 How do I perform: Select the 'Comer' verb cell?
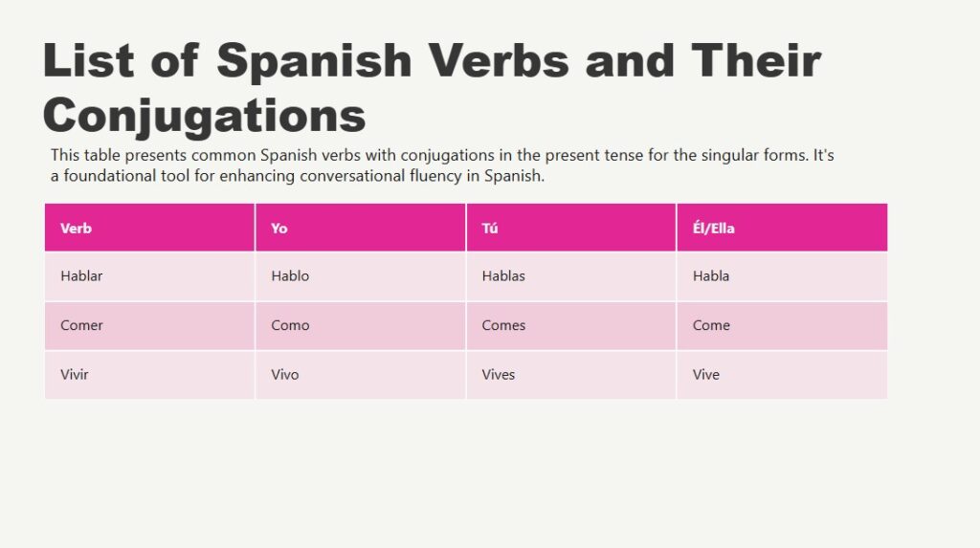[x=149, y=325]
